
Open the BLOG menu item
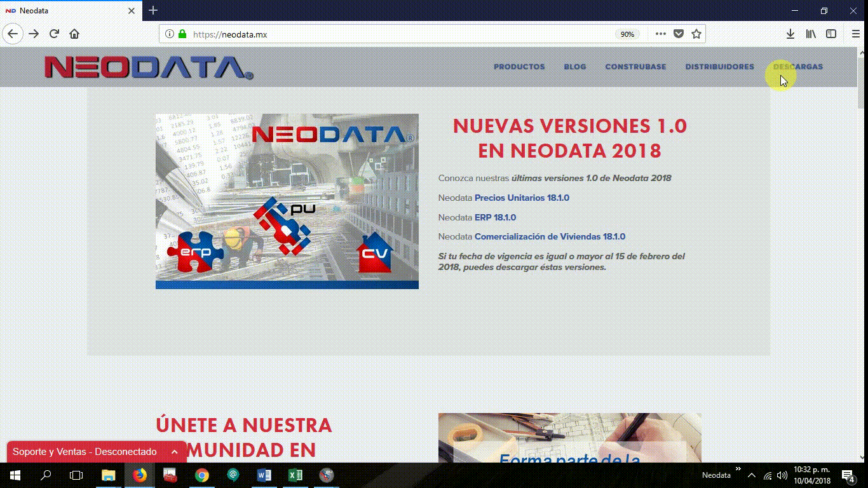point(575,67)
